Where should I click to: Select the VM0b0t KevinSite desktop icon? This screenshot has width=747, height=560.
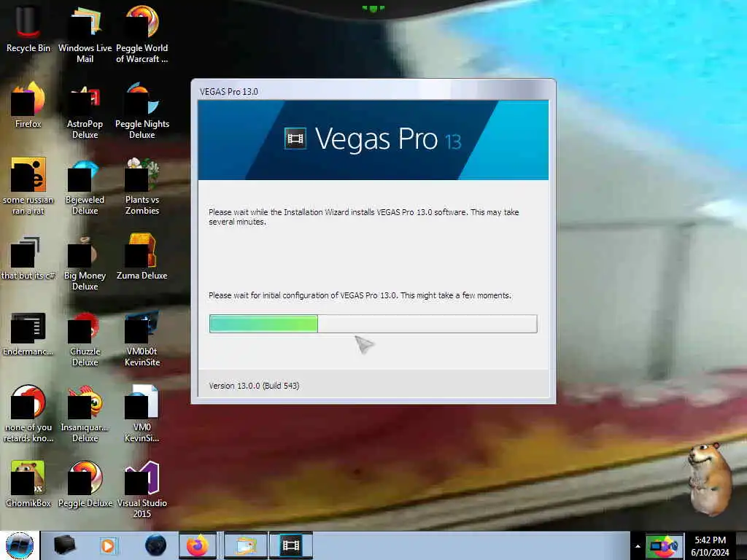(142, 338)
